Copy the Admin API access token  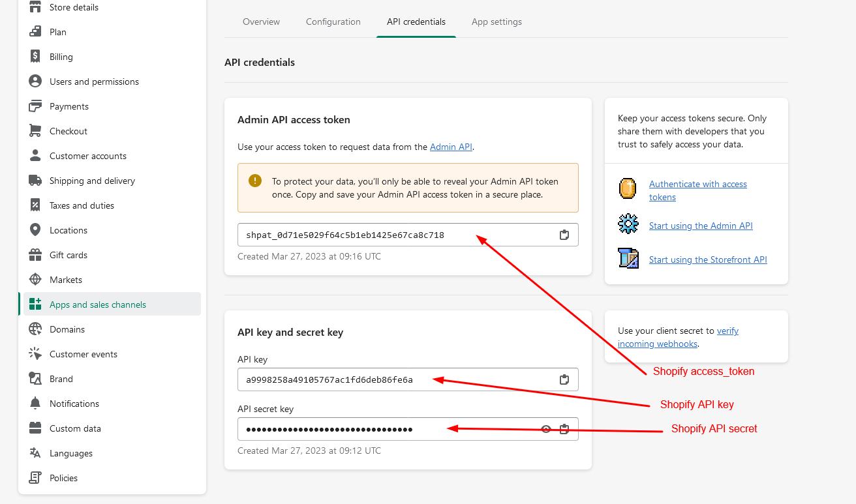[564, 235]
